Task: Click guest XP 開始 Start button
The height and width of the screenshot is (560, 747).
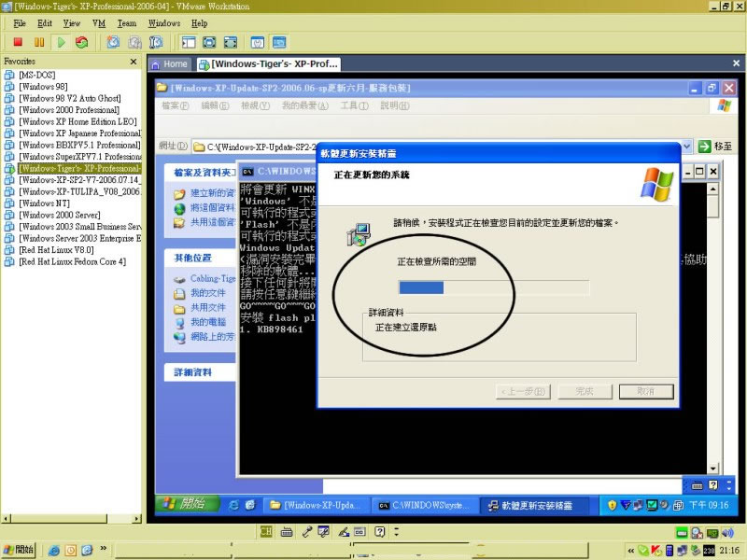Action: [188, 504]
